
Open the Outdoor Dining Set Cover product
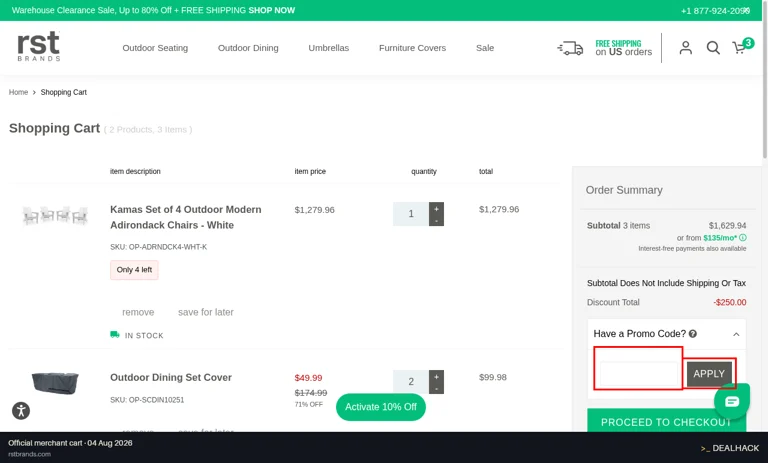click(x=171, y=377)
